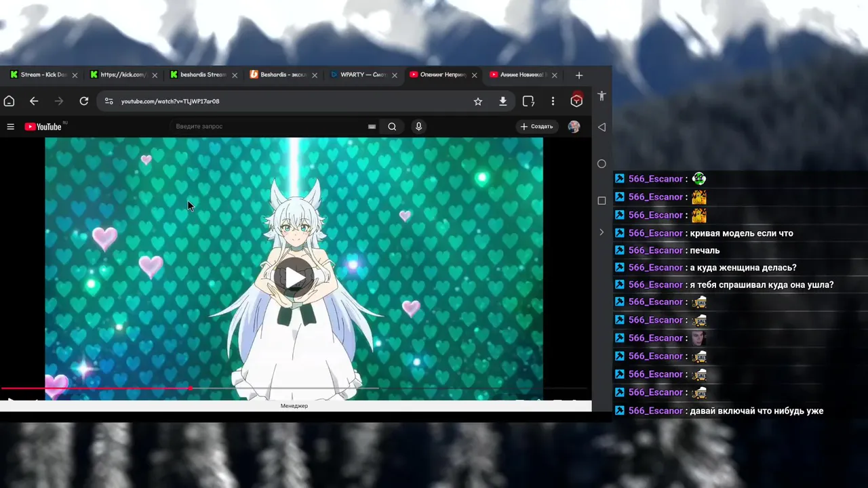Click the browser forward arrow
This screenshot has height=488, width=868.
coord(59,101)
